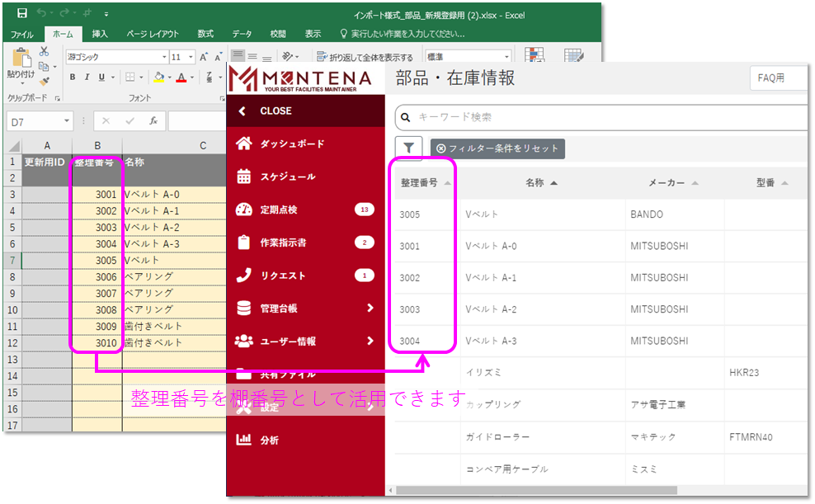The height and width of the screenshot is (504, 815).
Task: Open 定期点検 gauge icon in sidebar
Action: [243, 210]
